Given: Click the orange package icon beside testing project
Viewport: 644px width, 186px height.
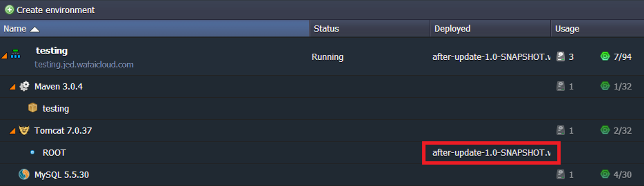Looking at the screenshot, I should click(33, 108).
